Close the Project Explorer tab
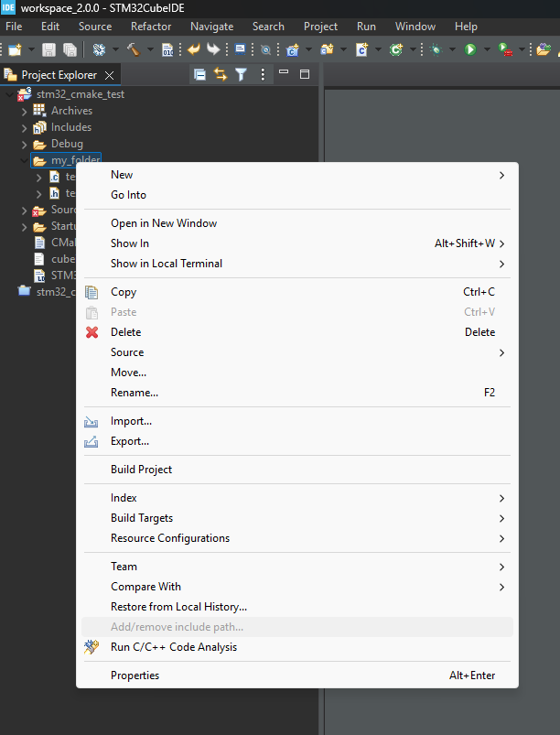The width and height of the screenshot is (560, 735). (x=110, y=75)
